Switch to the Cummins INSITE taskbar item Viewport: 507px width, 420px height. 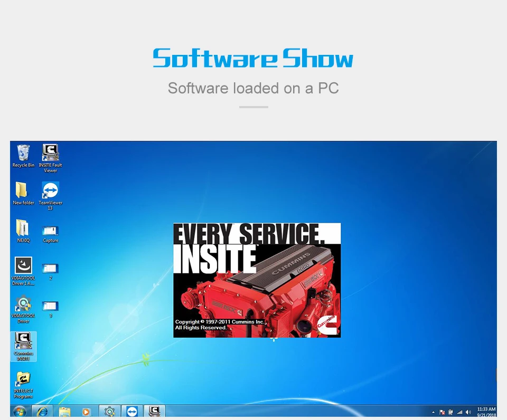(154, 411)
